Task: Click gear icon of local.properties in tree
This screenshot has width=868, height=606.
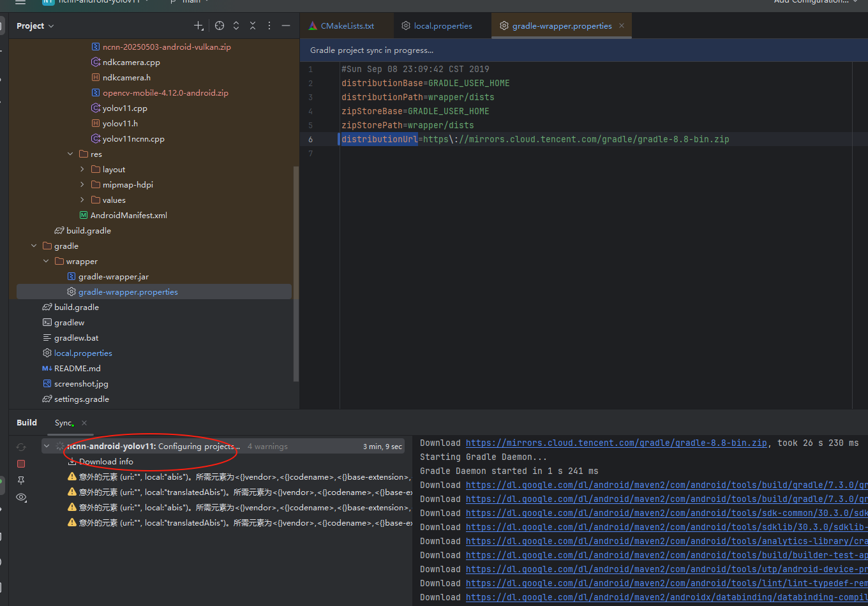Action: (47, 353)
